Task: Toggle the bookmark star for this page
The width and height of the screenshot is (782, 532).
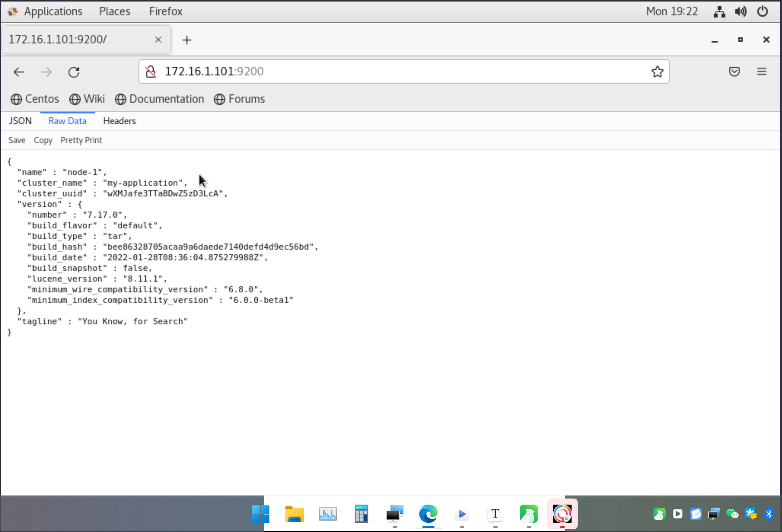Action: (x=657, y=71)
